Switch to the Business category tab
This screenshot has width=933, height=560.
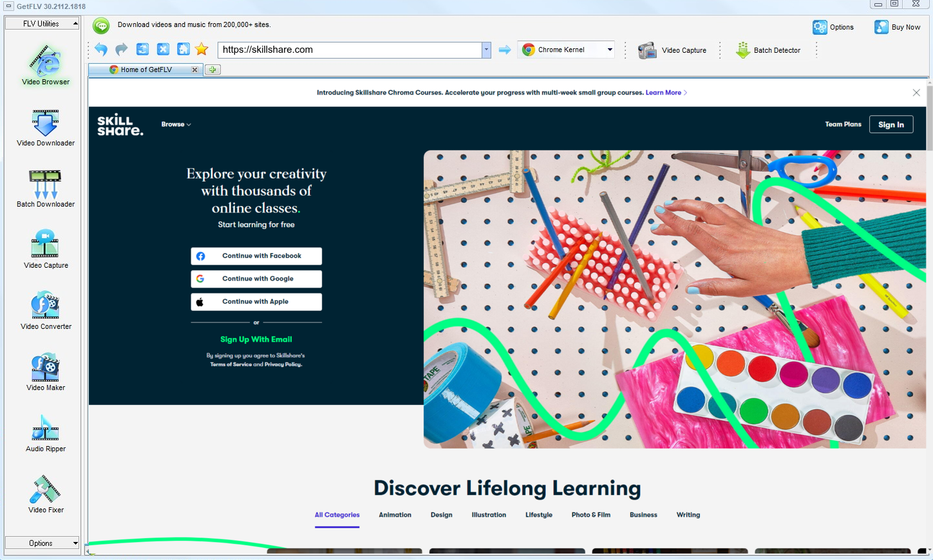643,515
